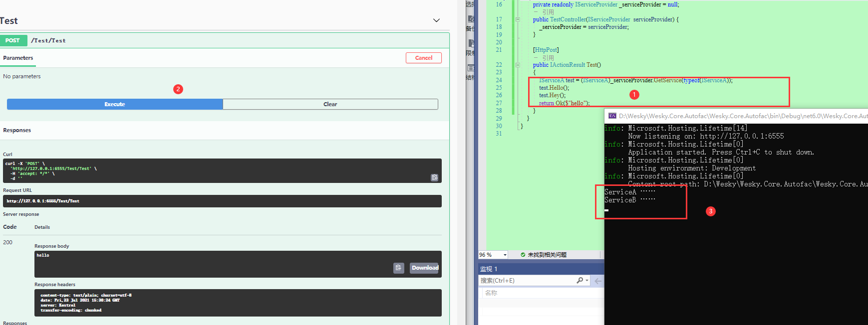868x325 pixels.
Task: Click line number 24 in editor gutter
Action: click(x=499, y=80)
